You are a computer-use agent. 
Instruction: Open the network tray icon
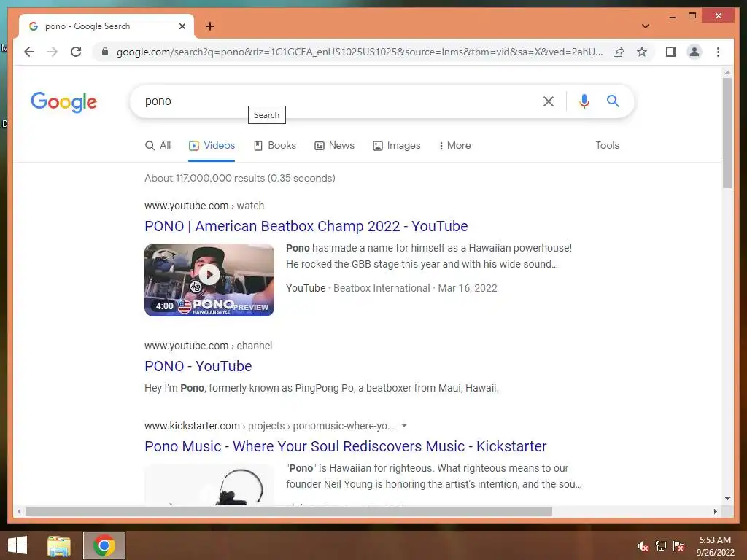pos(661,546)
